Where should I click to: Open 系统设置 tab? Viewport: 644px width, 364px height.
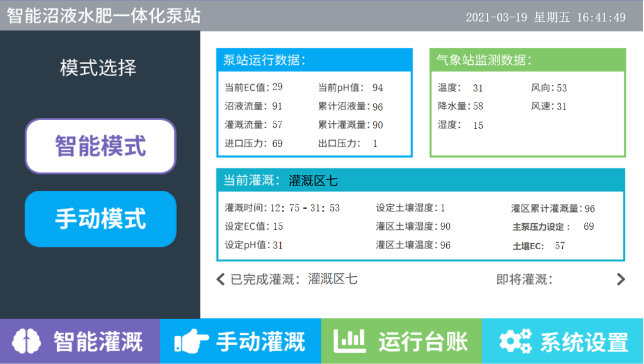583,342
